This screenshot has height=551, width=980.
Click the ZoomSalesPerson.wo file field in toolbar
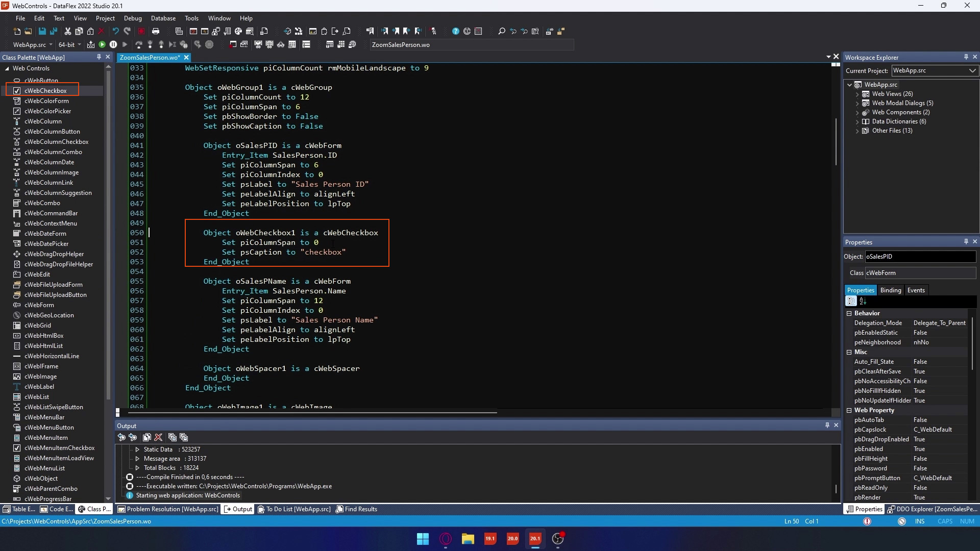(472, 45)
